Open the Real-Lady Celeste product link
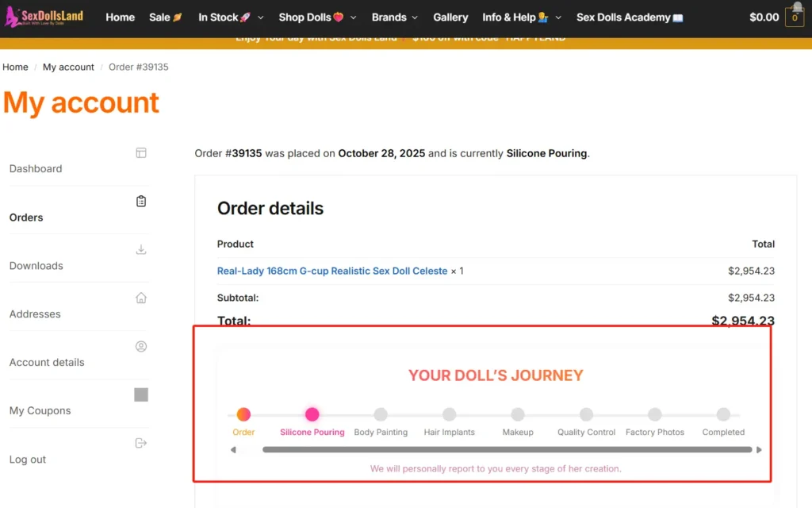This screenshot has width=812, height=508. point(332,271)
